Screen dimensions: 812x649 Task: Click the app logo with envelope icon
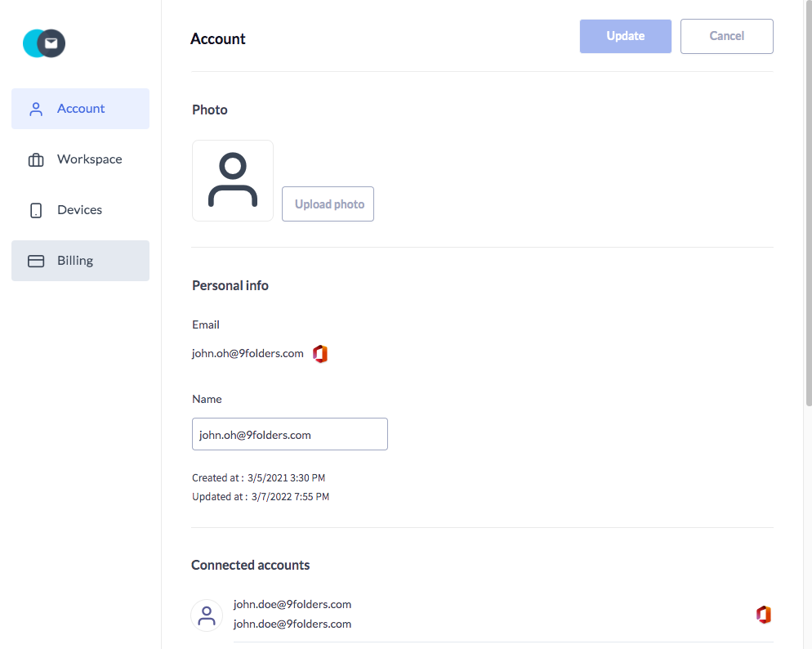coord(44,43)
